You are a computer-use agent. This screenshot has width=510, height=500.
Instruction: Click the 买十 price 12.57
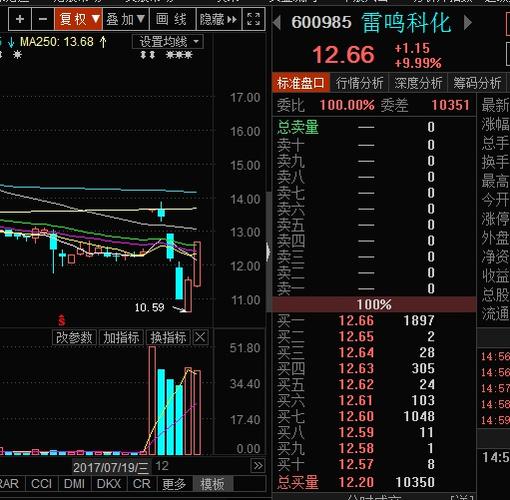tap(356, 465)
